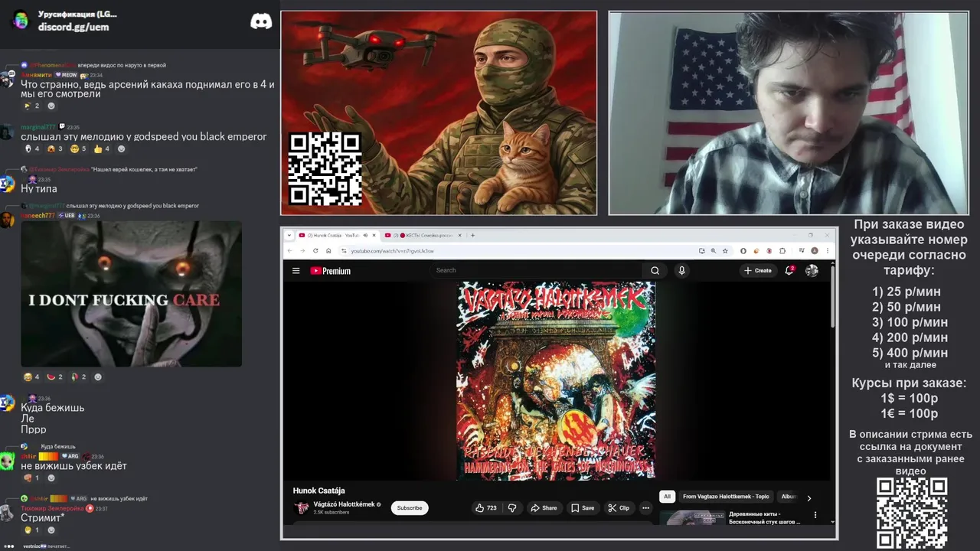Add reaction to не вижишь узбек идёт message
This screenshot has width=980, height=551.
(x=51, y=478)
